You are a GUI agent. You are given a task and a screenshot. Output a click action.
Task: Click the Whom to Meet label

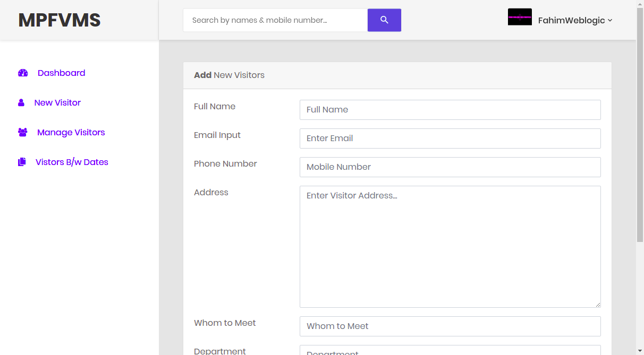click(x=225, y=323)
